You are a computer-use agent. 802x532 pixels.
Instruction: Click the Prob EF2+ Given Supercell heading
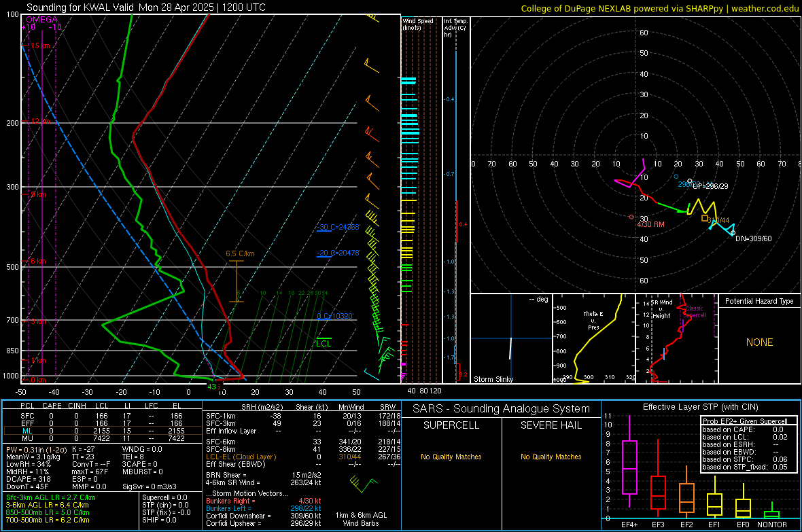pyautogui.click(x=745, y=421)
